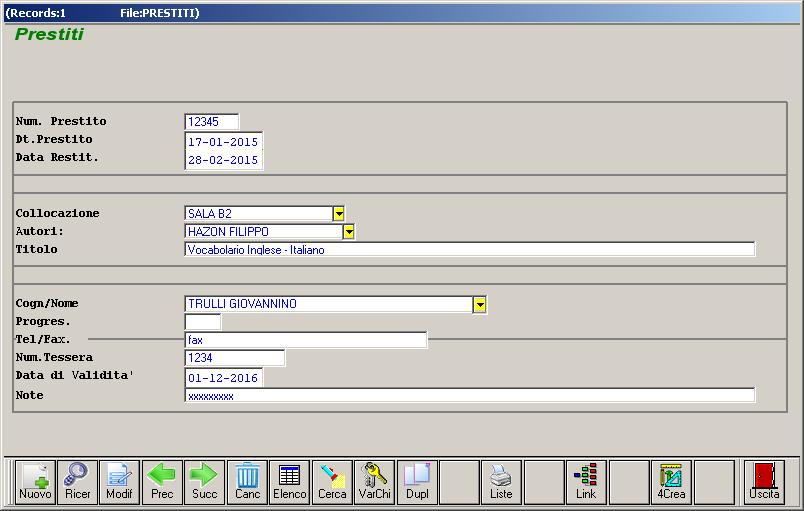Click the Data di Validita' label
The image size is (804, 511).
pyautogui.click(x=74, y=375)
